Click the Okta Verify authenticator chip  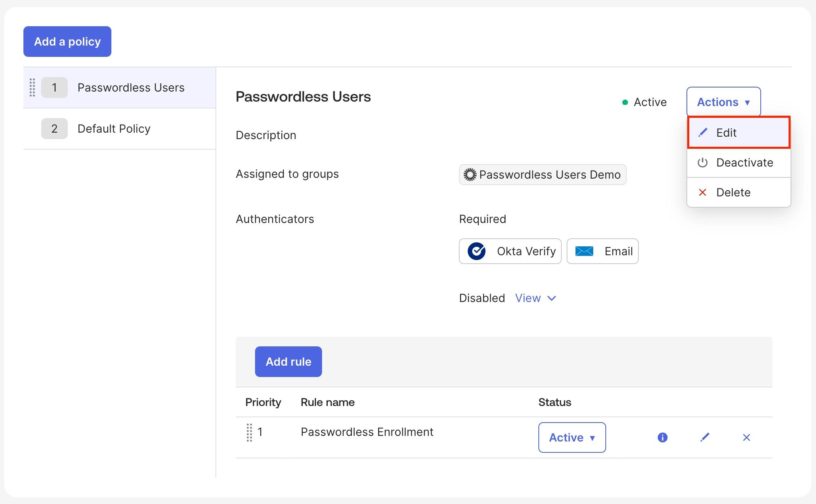coord(526,251)
